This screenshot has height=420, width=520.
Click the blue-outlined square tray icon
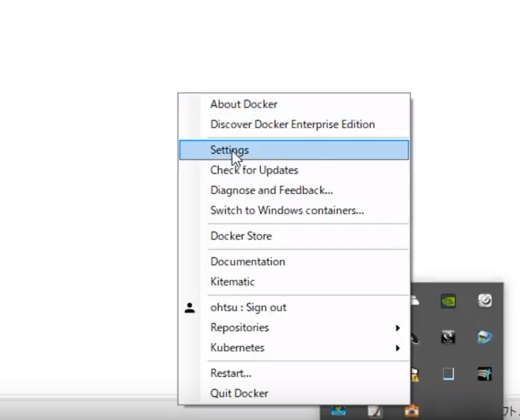pos(449,373)
